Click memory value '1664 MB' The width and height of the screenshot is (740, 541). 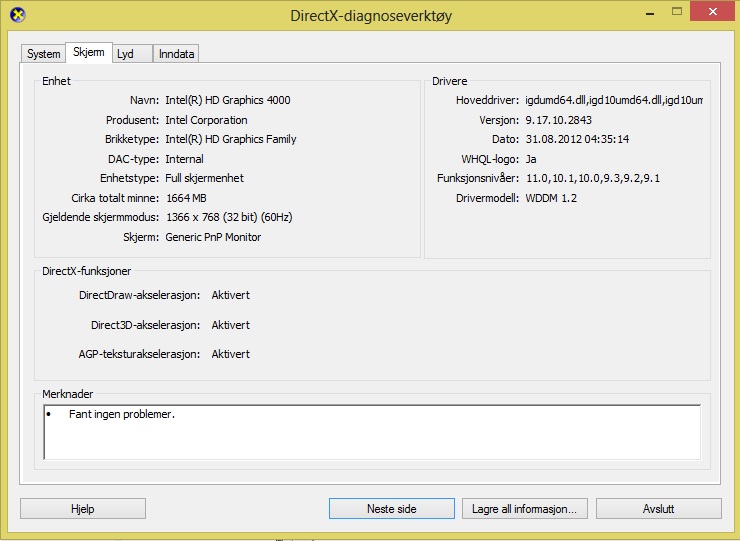tap(186, 198)
